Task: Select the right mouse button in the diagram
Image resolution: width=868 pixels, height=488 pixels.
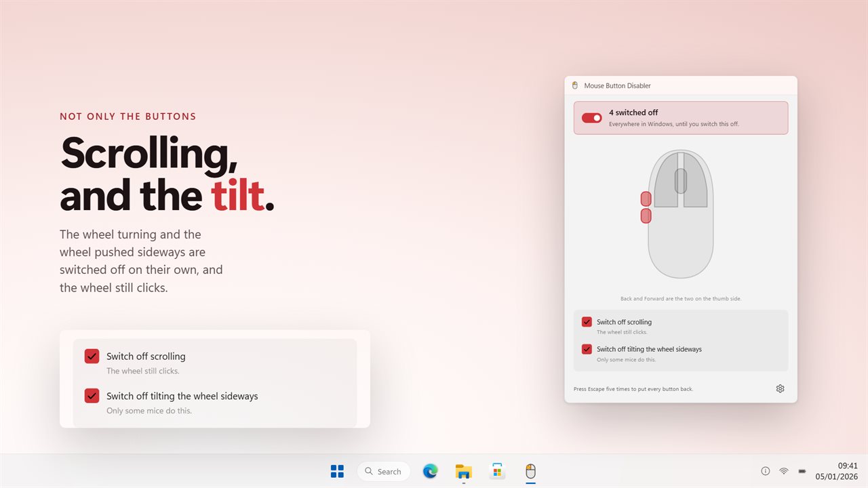Action: point(696,180)
